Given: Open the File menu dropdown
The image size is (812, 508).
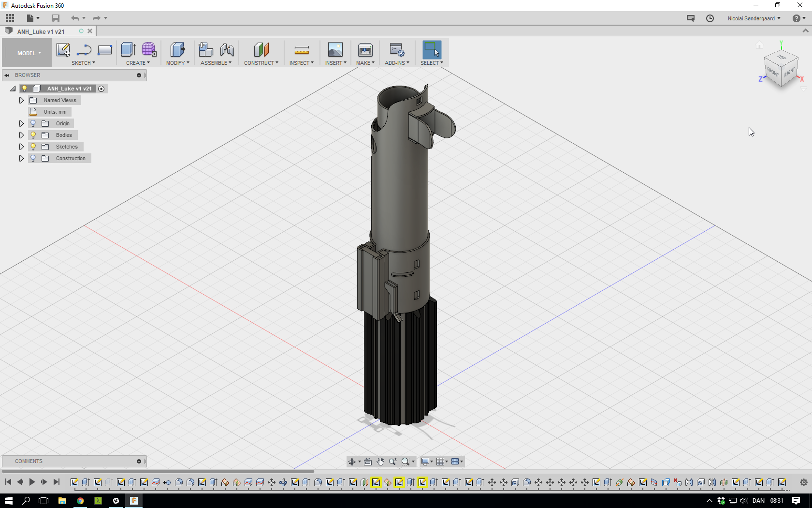Looking at the screenshot, I should (33, 18).
